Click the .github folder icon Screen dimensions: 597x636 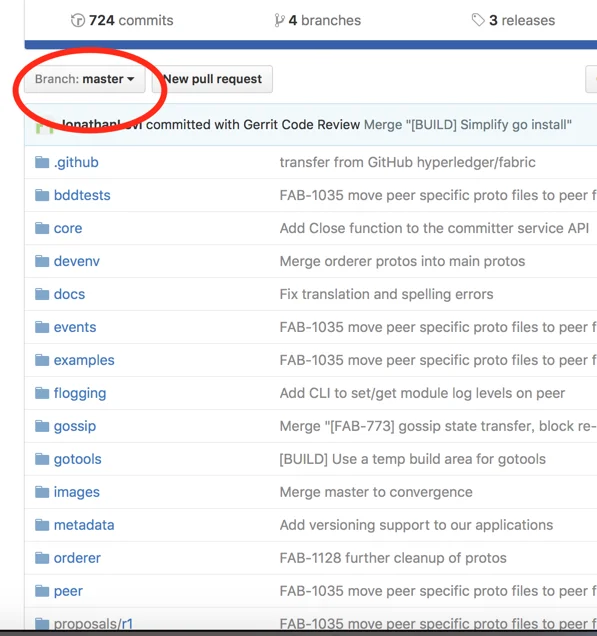pos(42,162)
